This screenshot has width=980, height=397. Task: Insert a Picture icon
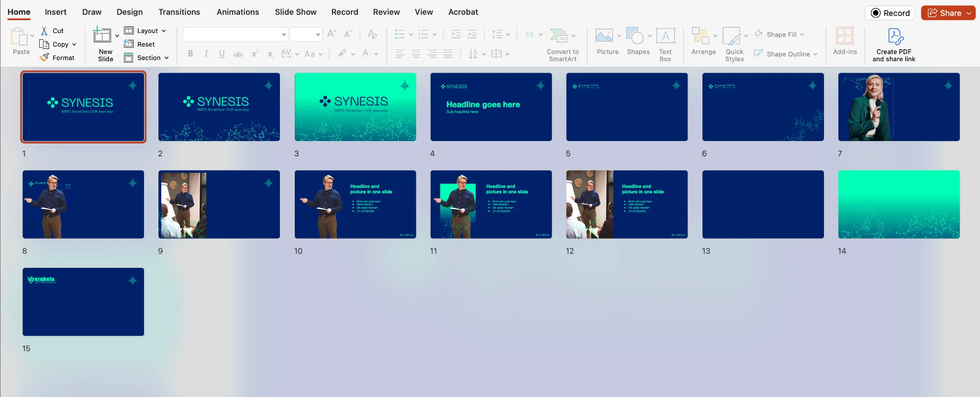click(604, 35)
